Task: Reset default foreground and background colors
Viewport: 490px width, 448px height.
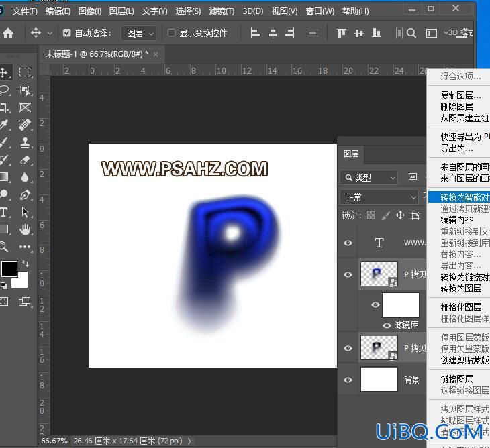Action: click(4, 285)
